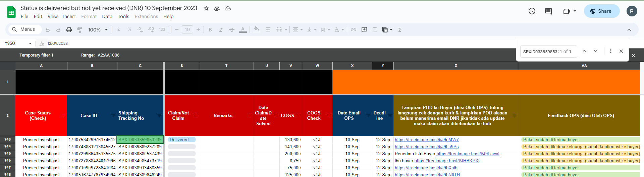Toggle strikethrough formatting
Image resolution: width=644 pixels, height=177 pixels.
click(x=232, y=30)
